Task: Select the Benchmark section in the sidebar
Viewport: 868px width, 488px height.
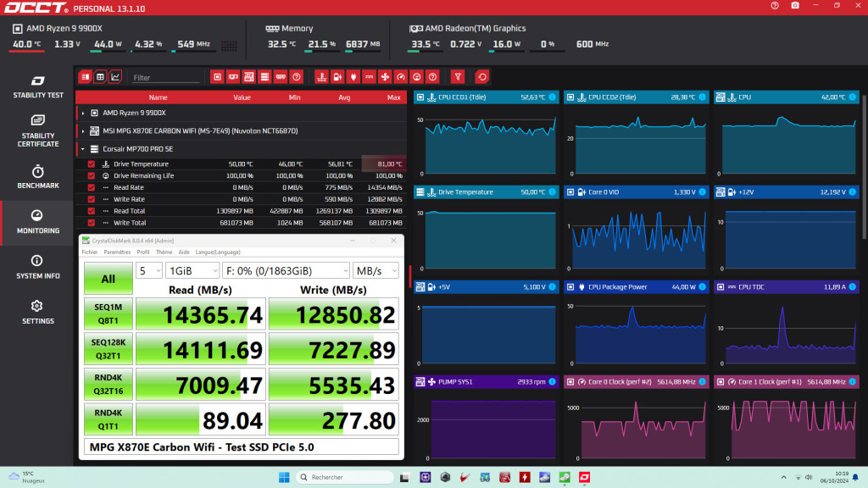Action: coord(37,176)
